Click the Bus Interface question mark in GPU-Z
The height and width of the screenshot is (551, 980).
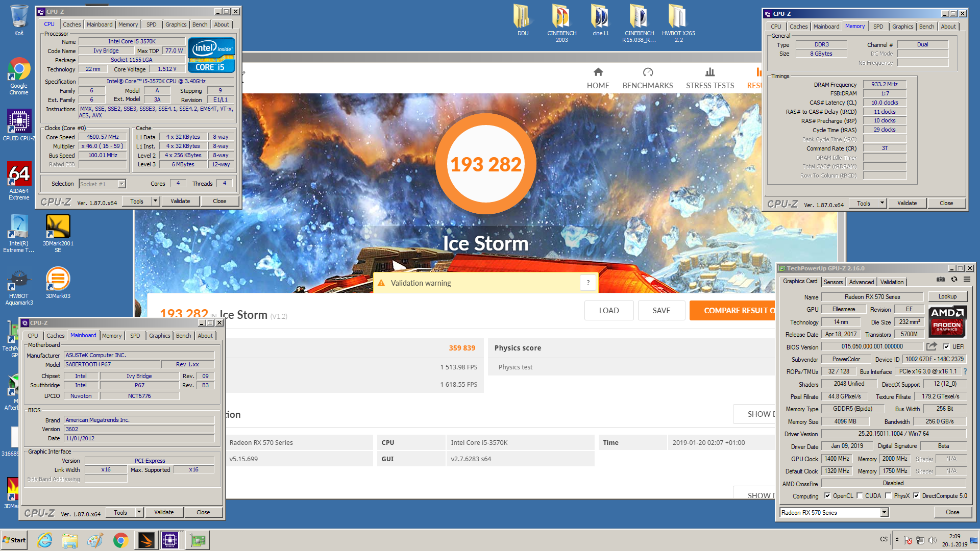pyautogui.click(x=965, y=371)
